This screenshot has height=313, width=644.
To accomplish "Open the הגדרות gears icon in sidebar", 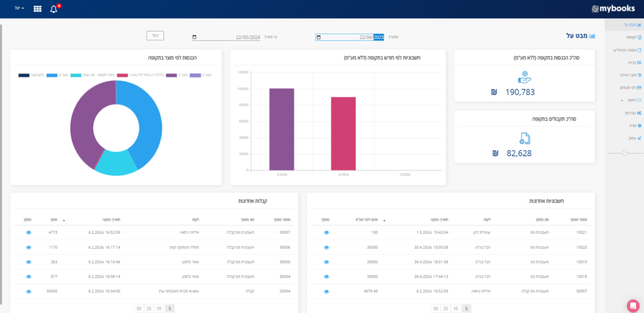I will pyautogui.click(x=639, y=113).
